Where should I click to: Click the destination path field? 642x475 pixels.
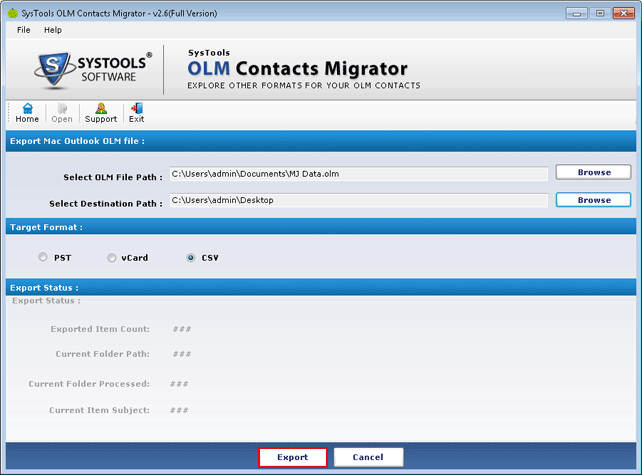[359, 200]
